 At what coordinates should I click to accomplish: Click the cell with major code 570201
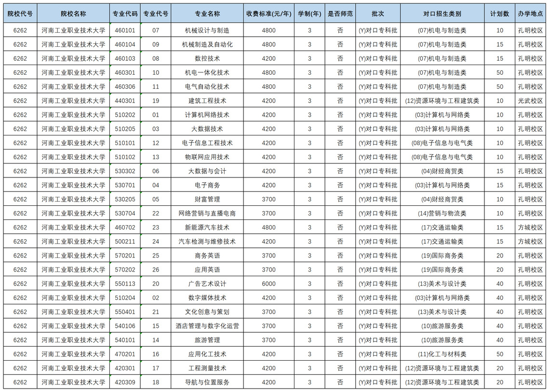coord(125,256)
